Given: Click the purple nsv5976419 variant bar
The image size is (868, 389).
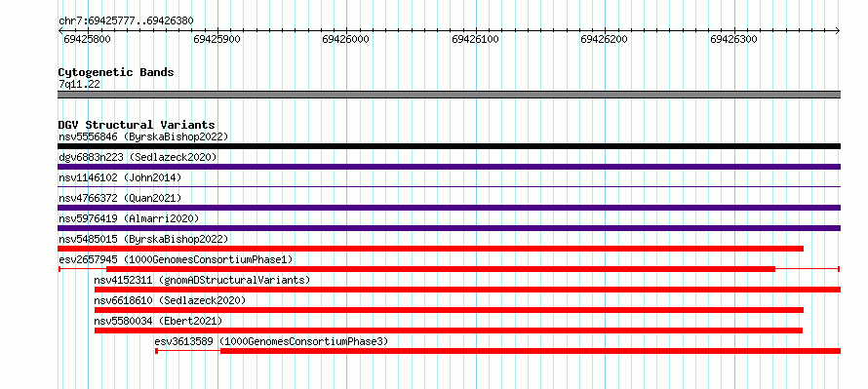Looking at the screenshot, I should pyautogui.click(x=450, y=228).
